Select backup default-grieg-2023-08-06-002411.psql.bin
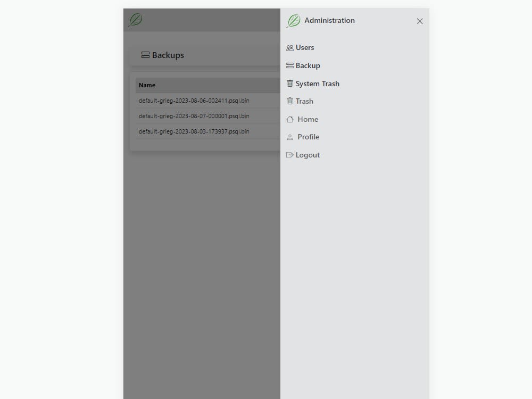The image size is (532, 399). pos(194,101)
